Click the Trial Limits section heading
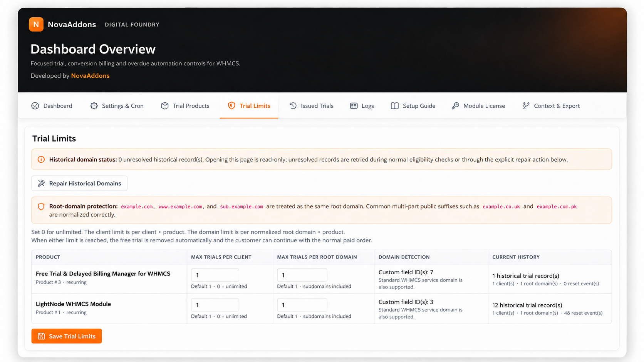Screen dimensions: 644x362 [x=54, y=138]
